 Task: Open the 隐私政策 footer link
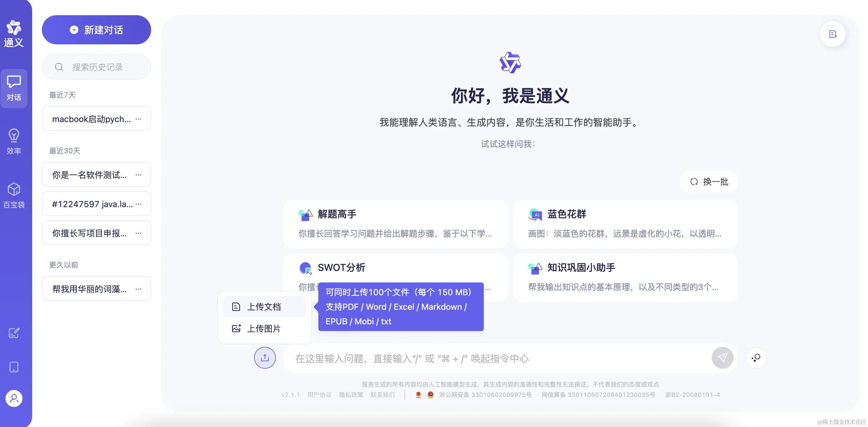click(351, 395)
